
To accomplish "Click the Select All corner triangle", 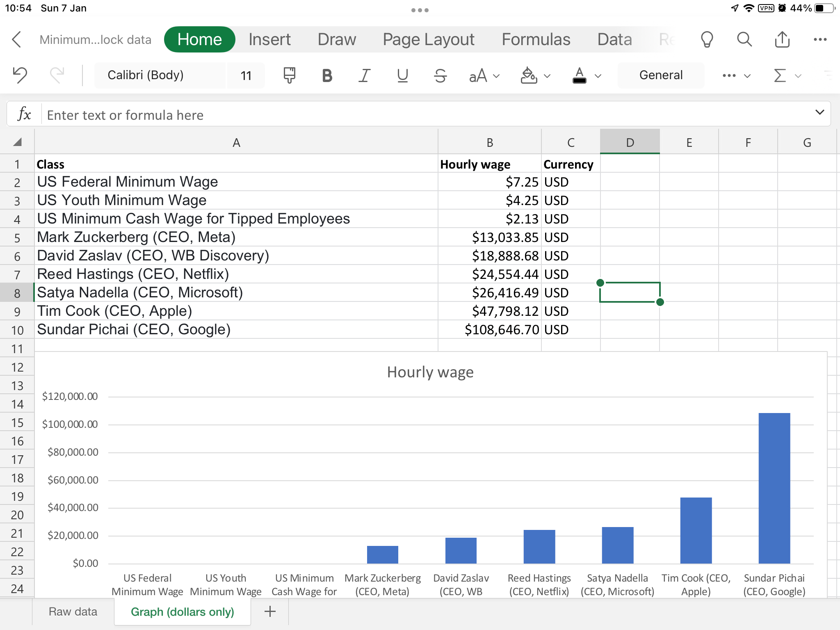I will [x=17, y=142].
